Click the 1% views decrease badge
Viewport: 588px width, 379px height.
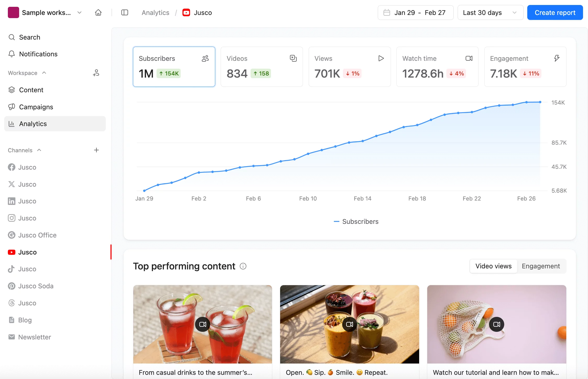[352, 73]
